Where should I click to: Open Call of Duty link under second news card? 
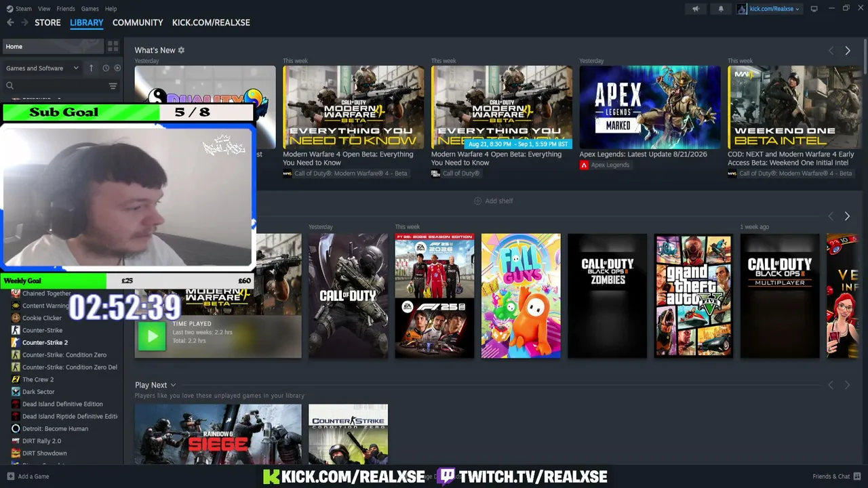click(456, 174)
